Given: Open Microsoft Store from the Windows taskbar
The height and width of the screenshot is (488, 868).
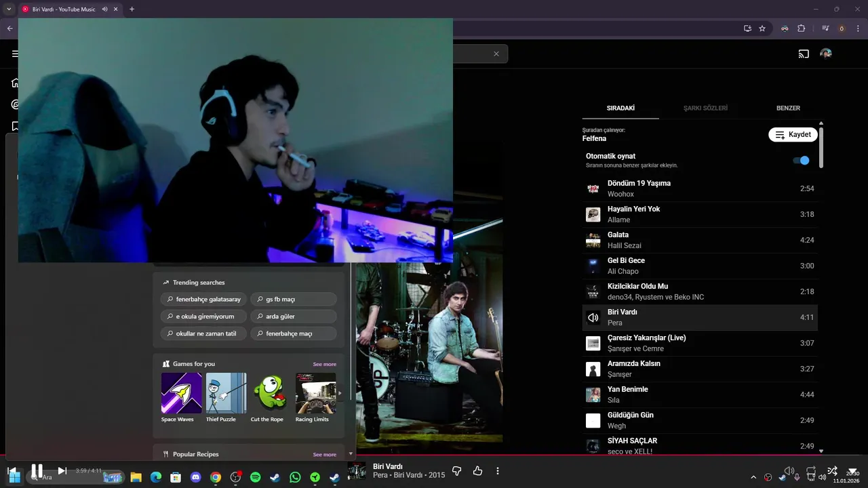Looking at the screenshot, I should [176, 477].
